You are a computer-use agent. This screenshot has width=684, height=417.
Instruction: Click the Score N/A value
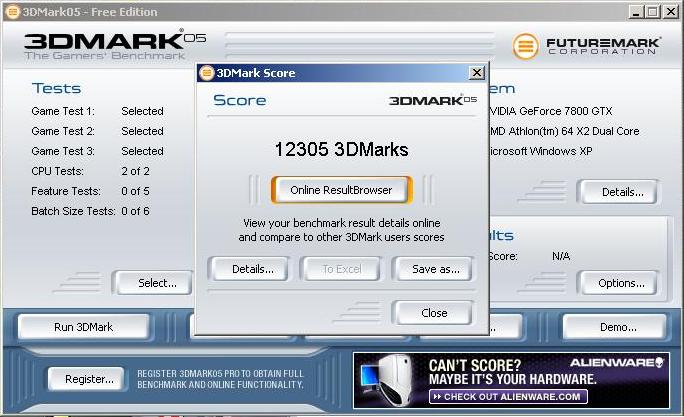point(561,256)
